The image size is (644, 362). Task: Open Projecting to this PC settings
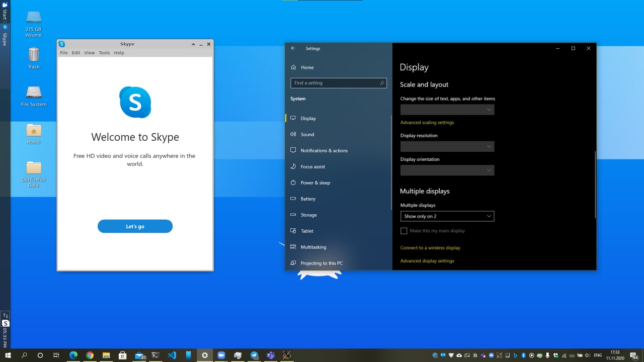(x=317, y=263)
